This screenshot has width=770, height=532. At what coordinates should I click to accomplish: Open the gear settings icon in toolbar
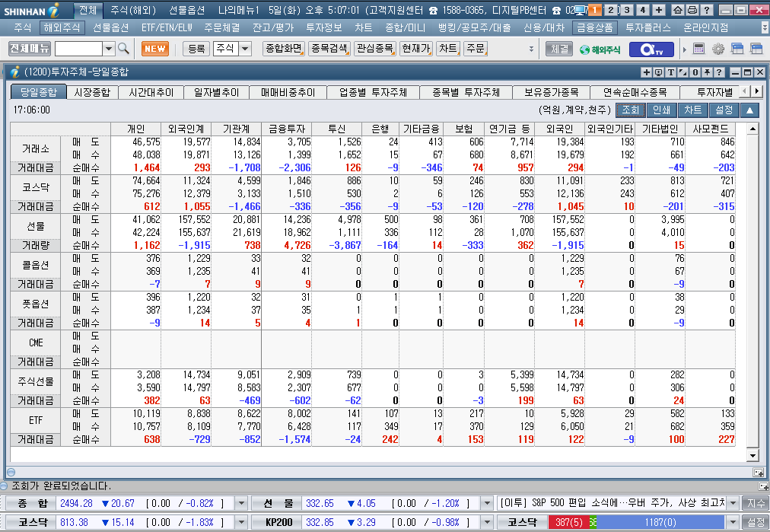tap(718, 49)
